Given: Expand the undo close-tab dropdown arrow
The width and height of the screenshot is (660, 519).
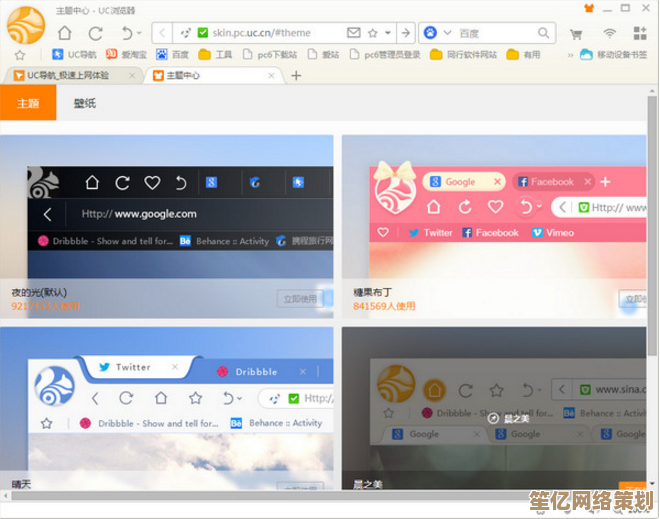Looking at the screenshot, I should [139, 34].
